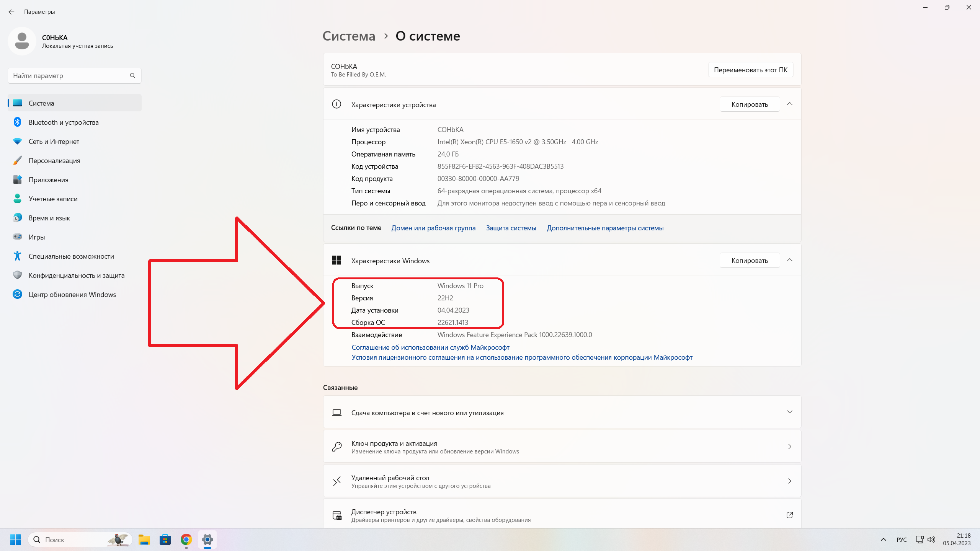Click the Bluetooth and devices sidebar icon
Screen dimensions: 980x551
pyautogui.click(x=17, y=122)
